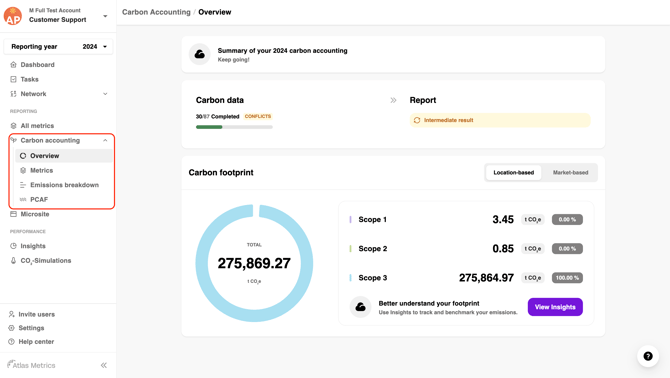Click the Scope 1 purple color marker
The height and width of the screenshot is (378, 670).
(350, 220)
